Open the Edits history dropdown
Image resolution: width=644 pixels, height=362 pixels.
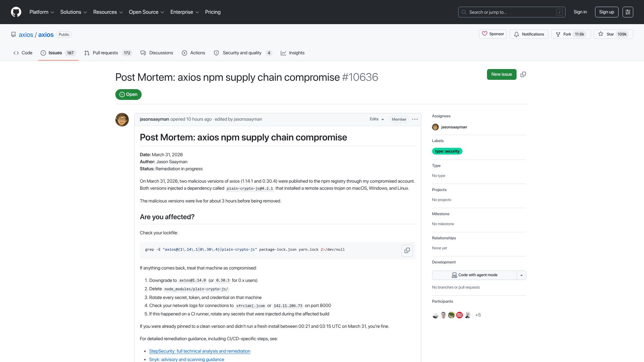click(x=377, y=119)
